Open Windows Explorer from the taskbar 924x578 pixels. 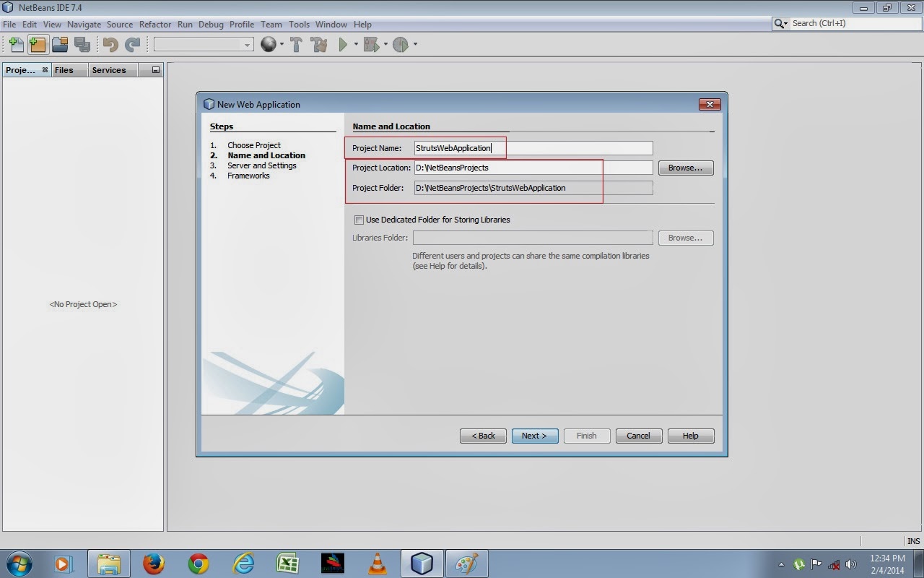108,564
